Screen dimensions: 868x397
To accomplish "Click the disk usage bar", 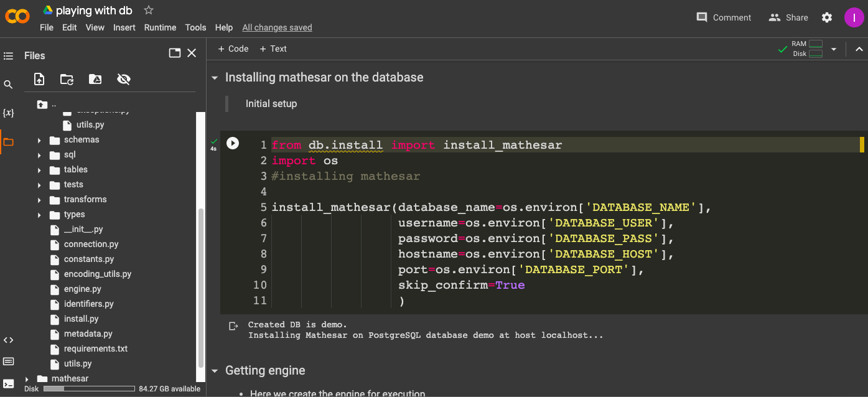I will click(88, 388).
